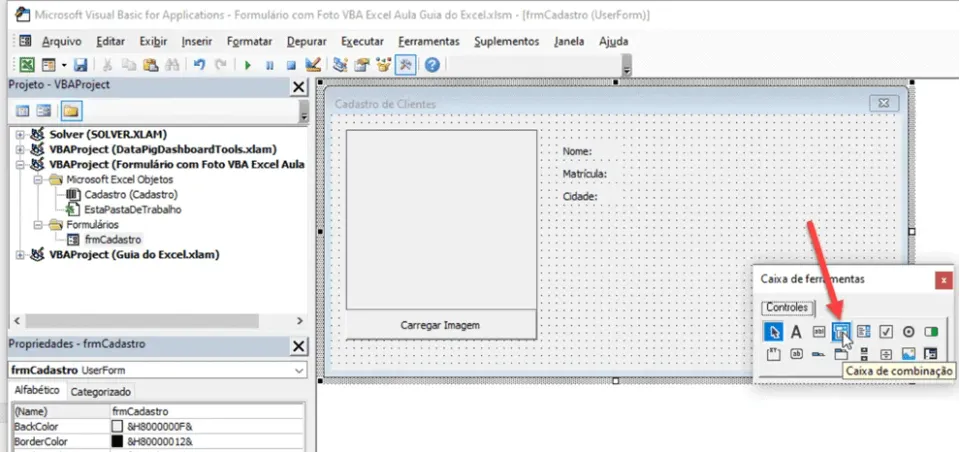Select the CheckBox control in the toolbox
The image size is (960, 452).
pyautogui.click(x=886, y=331)
